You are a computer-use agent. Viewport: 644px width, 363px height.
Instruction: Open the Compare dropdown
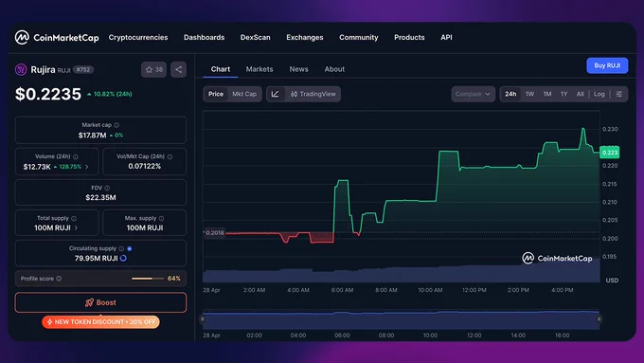tap(474, 94)
